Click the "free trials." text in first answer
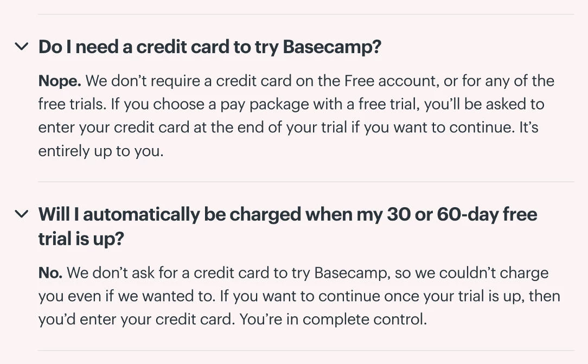Screen dimensions: 588x364 tap(72, 104)
